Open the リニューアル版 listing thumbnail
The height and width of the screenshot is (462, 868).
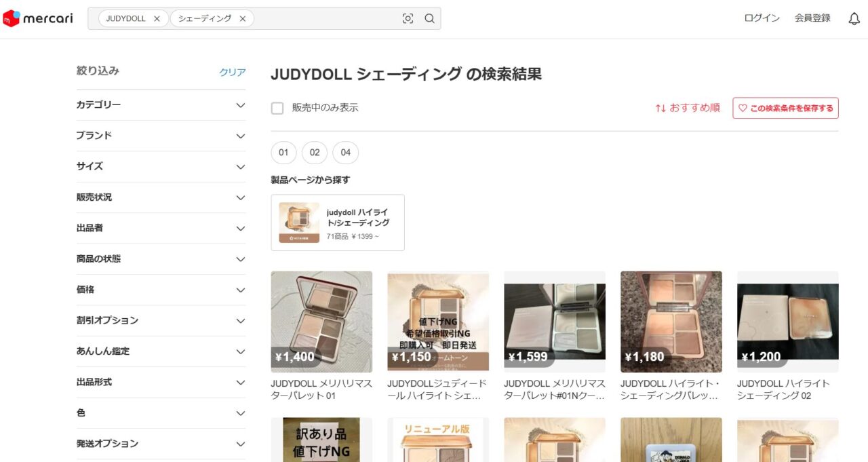[x=438, y=440]
